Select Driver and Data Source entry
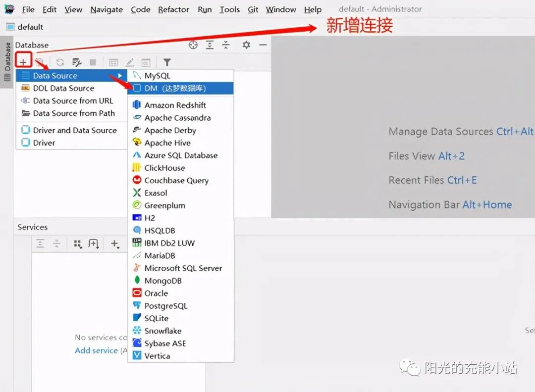The image size is (535, 392). pos(71,130)
